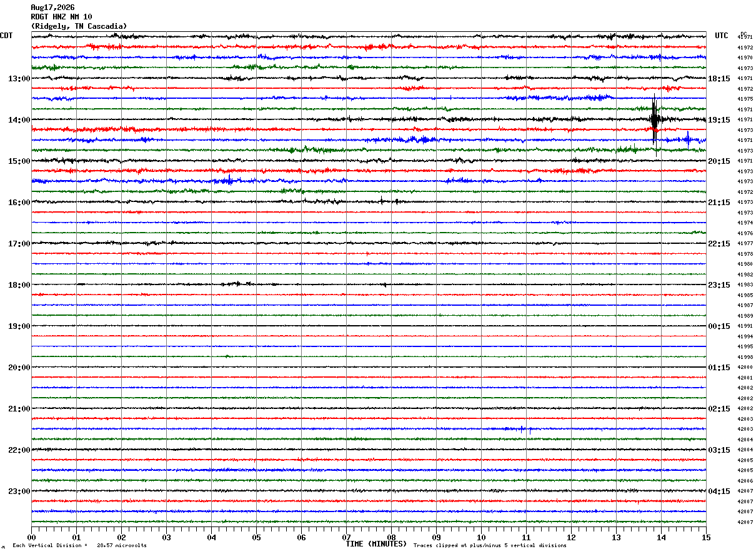The image size is (756, 554).
Task: Select the UTC timezone label
Action: tap(722, 36)
